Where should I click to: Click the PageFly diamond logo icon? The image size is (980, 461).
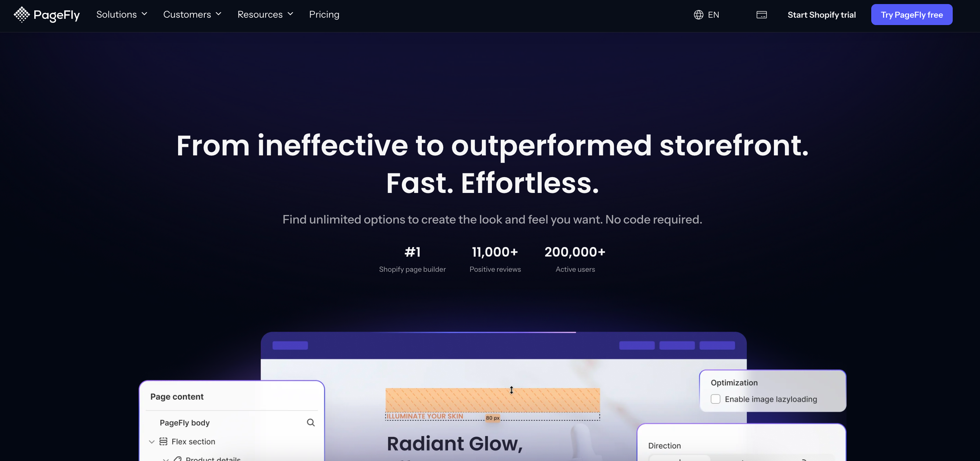point(21,14)
